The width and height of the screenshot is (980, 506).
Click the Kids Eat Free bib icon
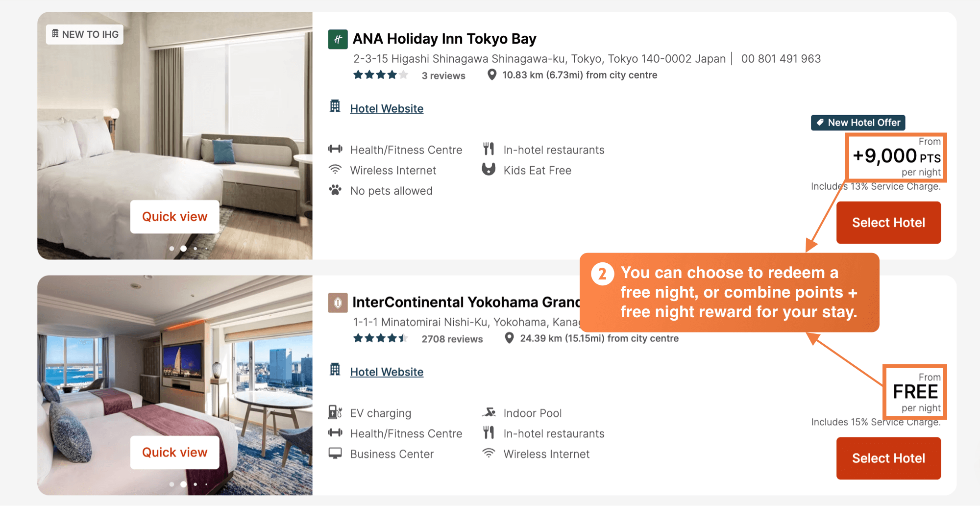[489, 169]
